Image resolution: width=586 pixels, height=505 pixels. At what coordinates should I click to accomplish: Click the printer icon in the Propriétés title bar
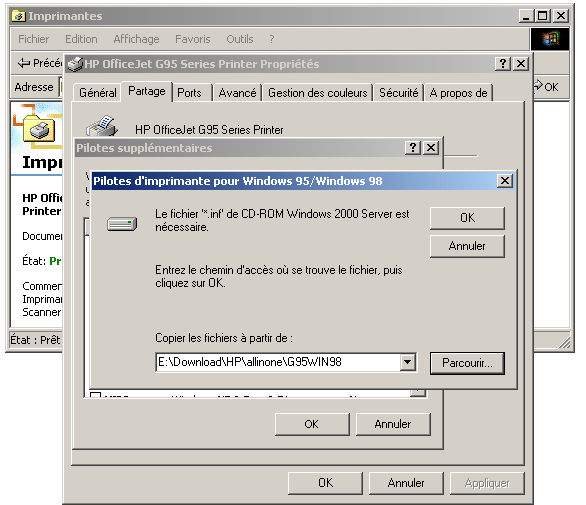click(75, 64)
